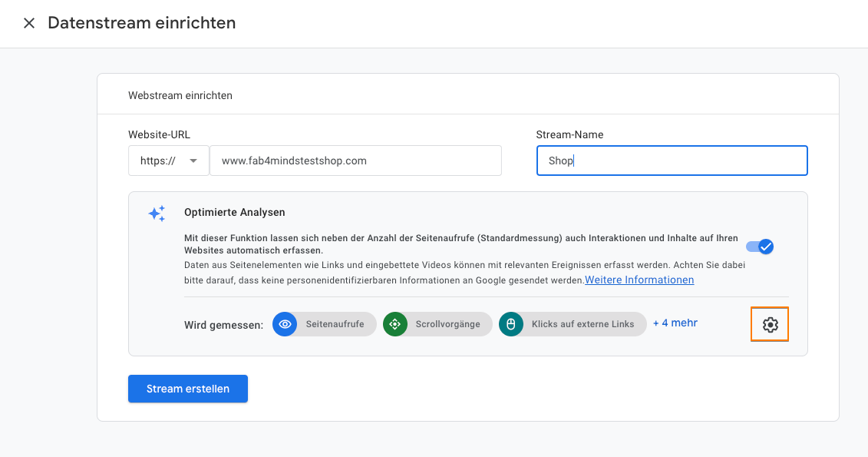
Task: Click the Webstream einrichten section header
Action: pos(180,96)
